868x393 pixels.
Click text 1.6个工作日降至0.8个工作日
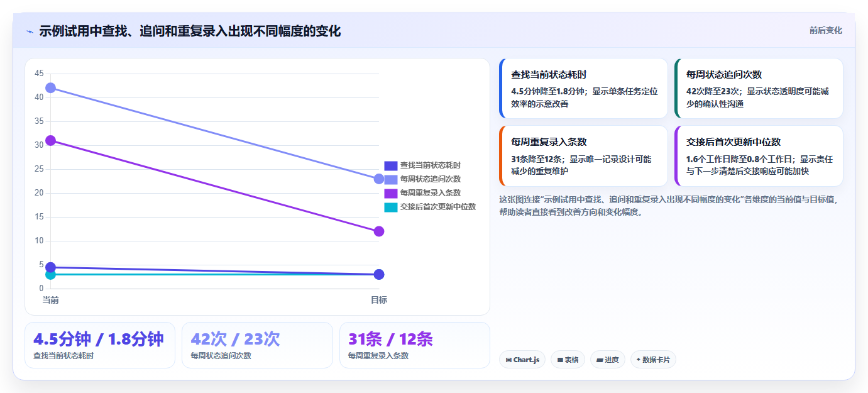pyautogui.click(x=740, y=159)
